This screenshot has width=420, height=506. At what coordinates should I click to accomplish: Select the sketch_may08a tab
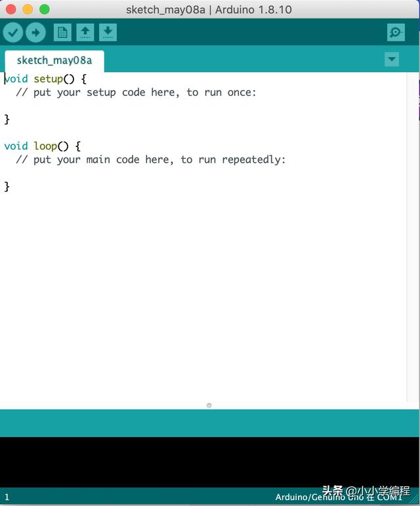pyautogui.click(x=54, y=60)
